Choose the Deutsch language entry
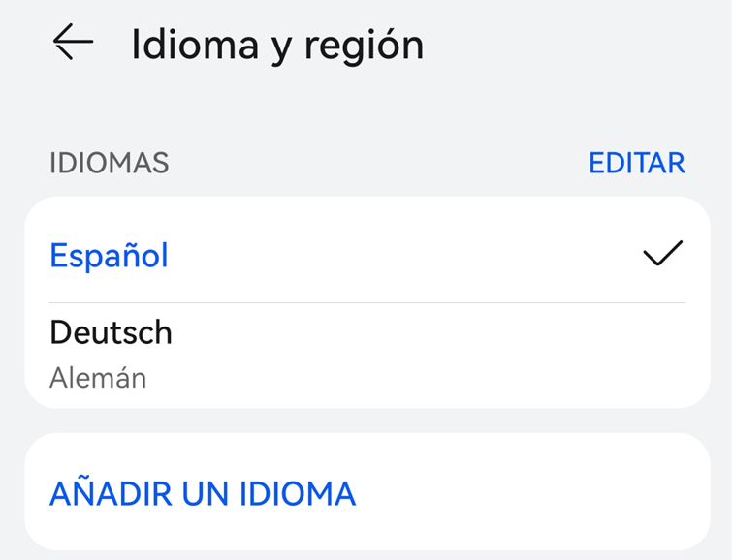 pyautogui.click(x=111, y=333)
